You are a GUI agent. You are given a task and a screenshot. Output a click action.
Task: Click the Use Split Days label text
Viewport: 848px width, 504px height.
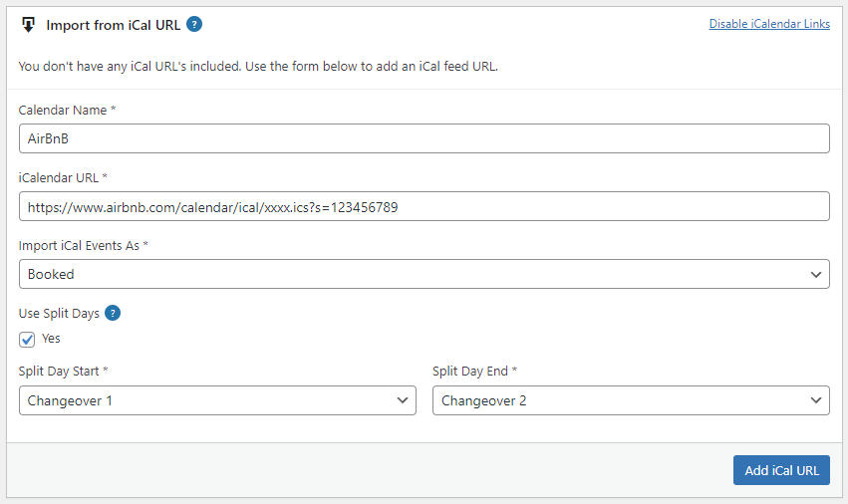coord(59,314)
